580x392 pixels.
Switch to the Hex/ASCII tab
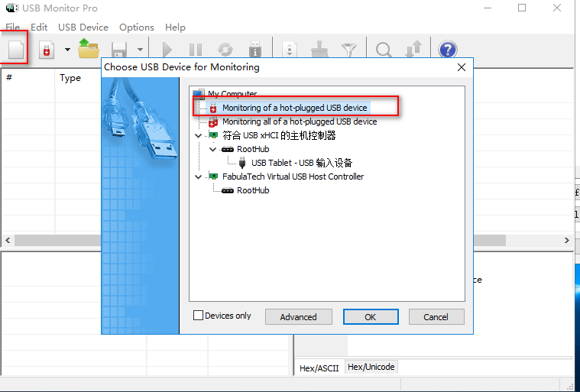[319, 368]
